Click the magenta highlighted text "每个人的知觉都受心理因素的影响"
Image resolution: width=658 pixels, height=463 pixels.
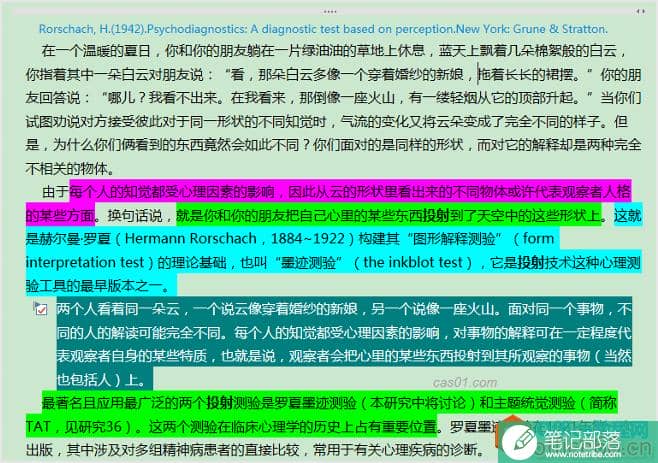point(172,192)
